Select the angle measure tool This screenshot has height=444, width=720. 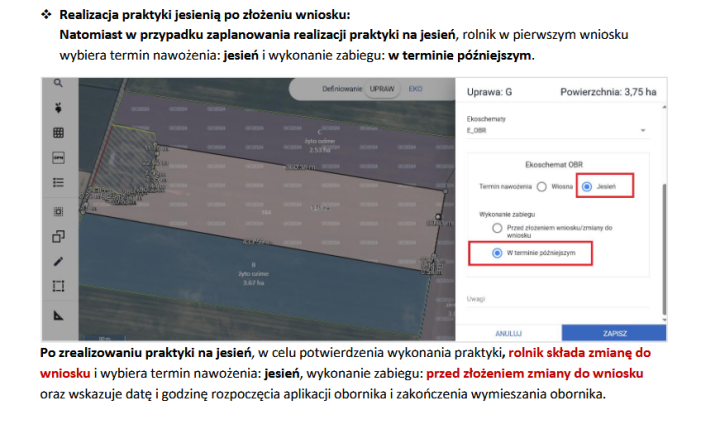click(x=58, y=314)
